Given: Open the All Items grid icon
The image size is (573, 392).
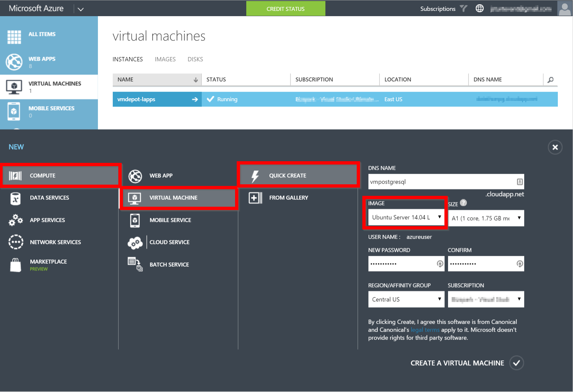Looking at the screenshot, I should coord(14,37).
